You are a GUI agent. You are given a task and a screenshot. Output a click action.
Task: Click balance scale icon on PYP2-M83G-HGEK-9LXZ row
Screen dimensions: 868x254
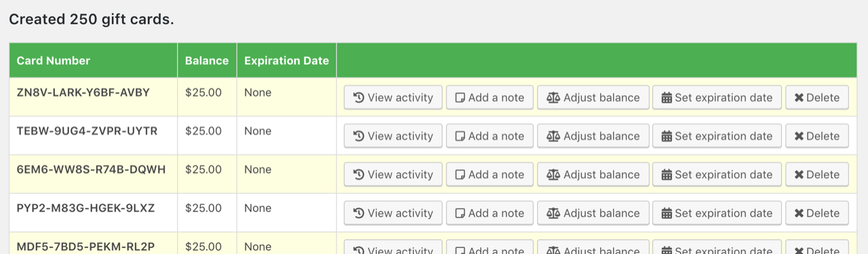(x=553, y=213)
